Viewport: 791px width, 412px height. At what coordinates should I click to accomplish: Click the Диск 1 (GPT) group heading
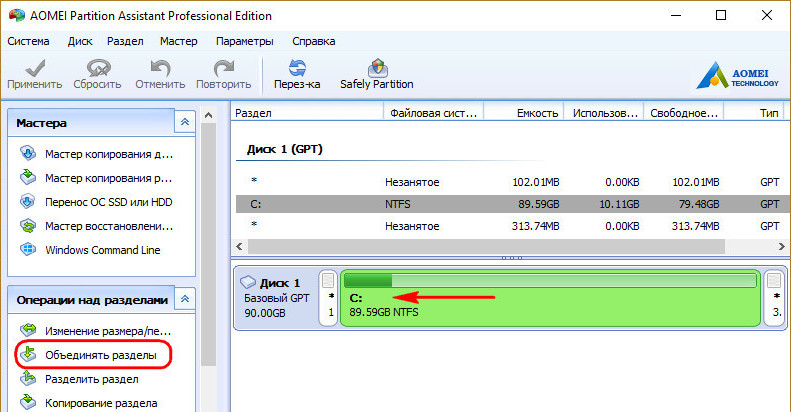pos(285,150)
